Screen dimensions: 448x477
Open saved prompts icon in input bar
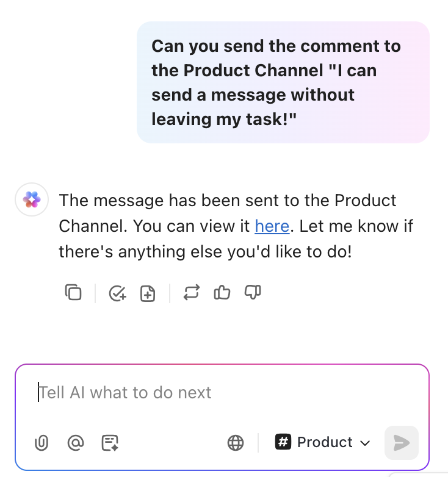click(x=110, y=442)
